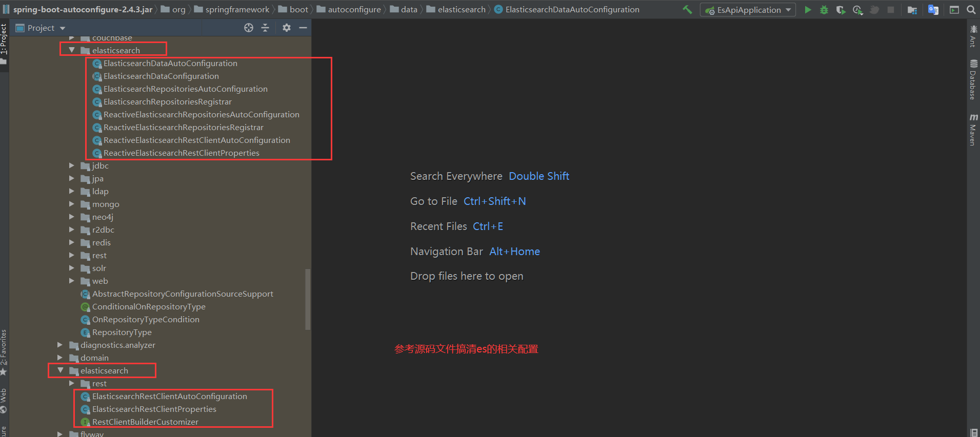Click the locate/select opened file target icon
980x437 pixels.
click(x=249, y=28)
